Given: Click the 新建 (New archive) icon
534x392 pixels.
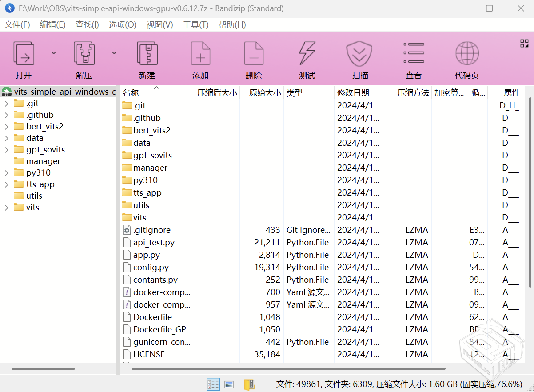Looking at the screenshot, I should point(147,54).
